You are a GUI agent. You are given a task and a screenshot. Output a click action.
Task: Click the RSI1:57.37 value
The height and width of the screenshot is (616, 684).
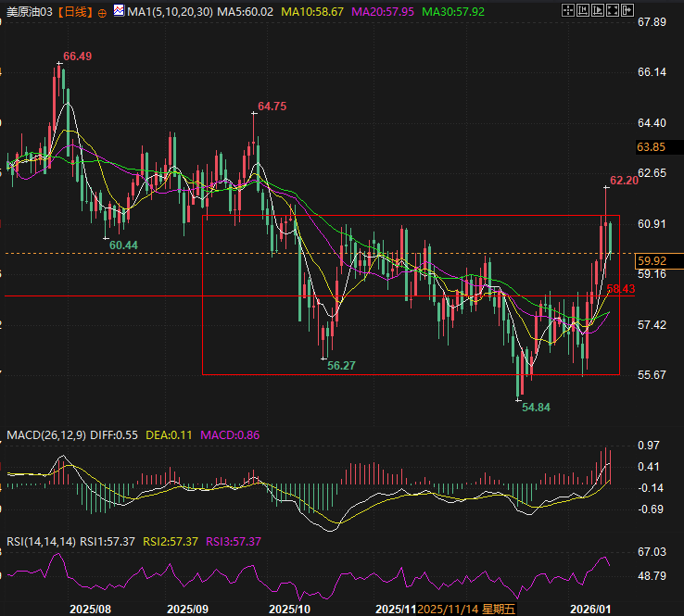(108, 542)
